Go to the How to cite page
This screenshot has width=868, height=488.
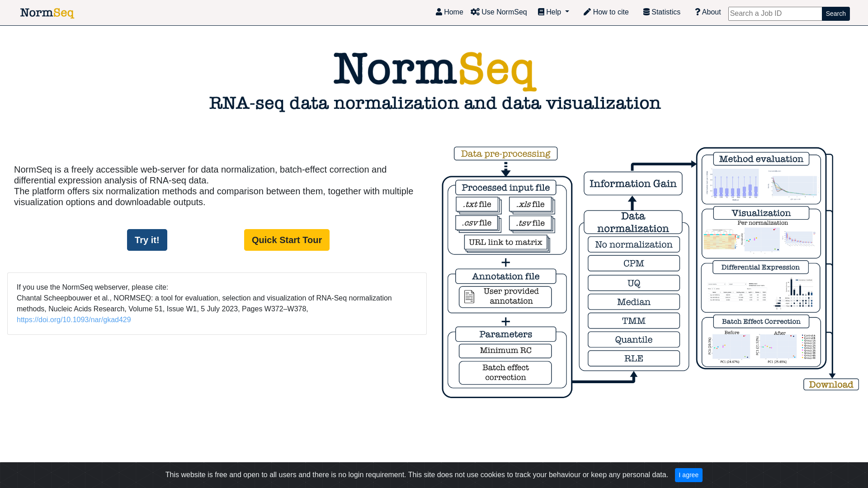[606, 12]
